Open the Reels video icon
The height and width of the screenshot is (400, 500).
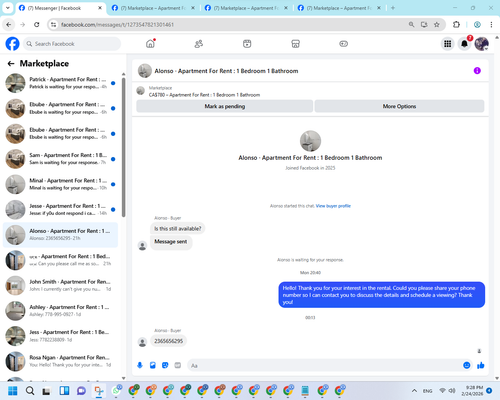point(247,44)
